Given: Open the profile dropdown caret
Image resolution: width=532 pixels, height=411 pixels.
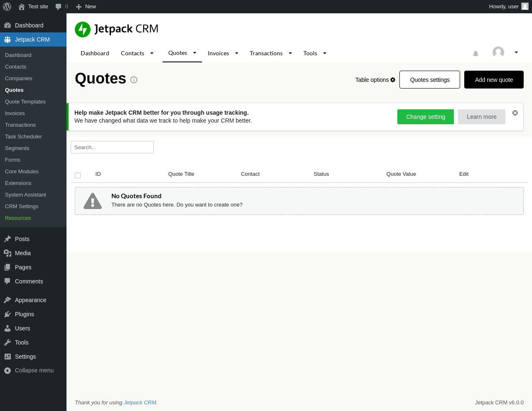Looking at the screenshot, I should pos(516,52).
